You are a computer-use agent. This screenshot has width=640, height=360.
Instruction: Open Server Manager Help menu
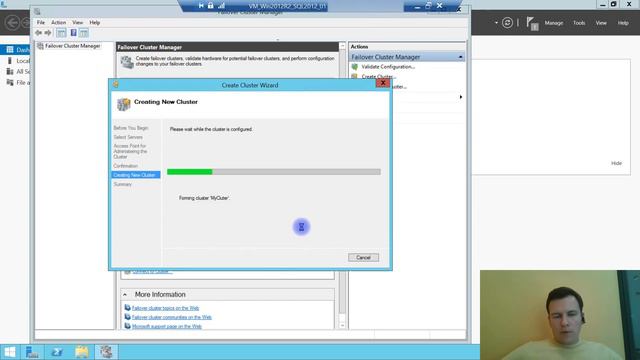pyautogui.click(x=623, y=23)
